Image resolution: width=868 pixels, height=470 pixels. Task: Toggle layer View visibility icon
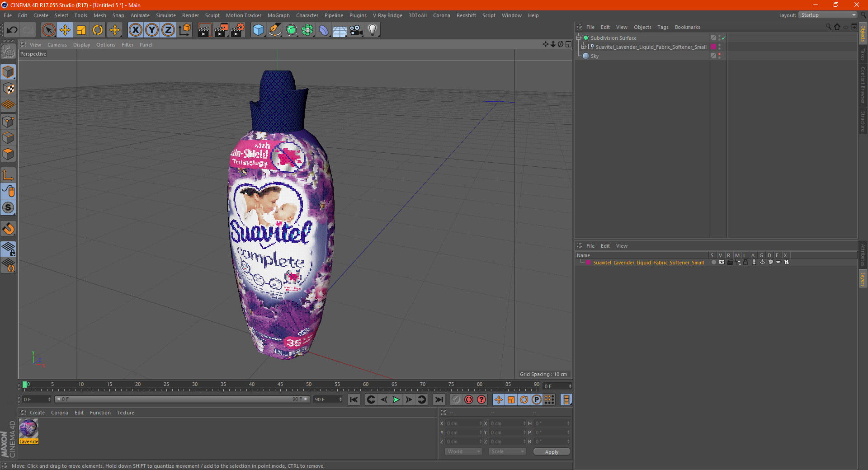click(x=722, y=262)
